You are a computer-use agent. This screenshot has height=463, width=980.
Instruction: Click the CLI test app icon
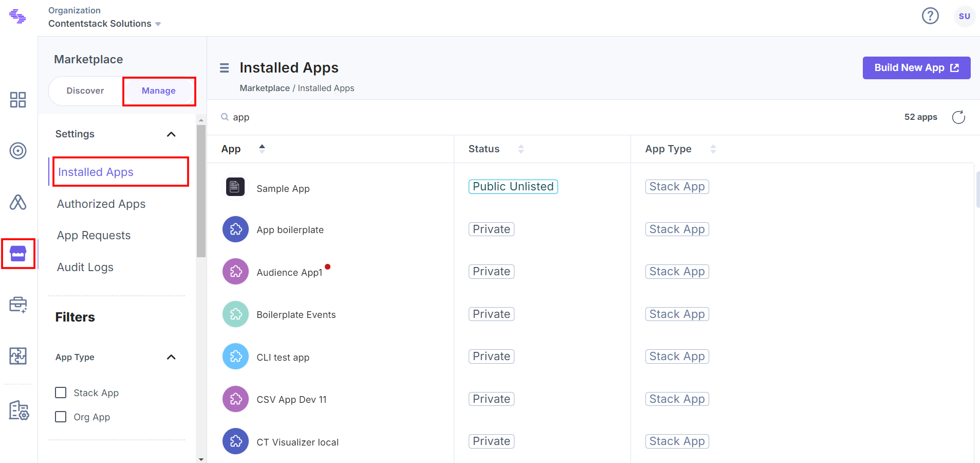[x=235, y=357]
